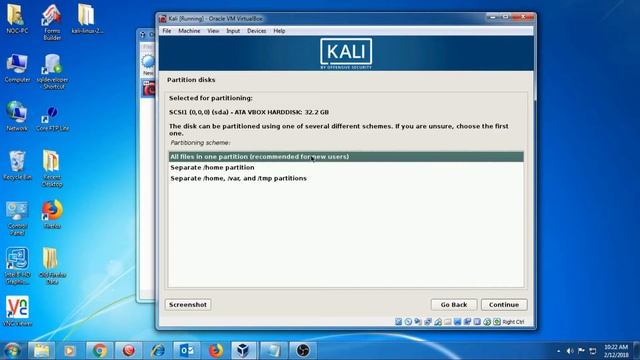Open the File menu in VirtualBox

coord(167,31)
